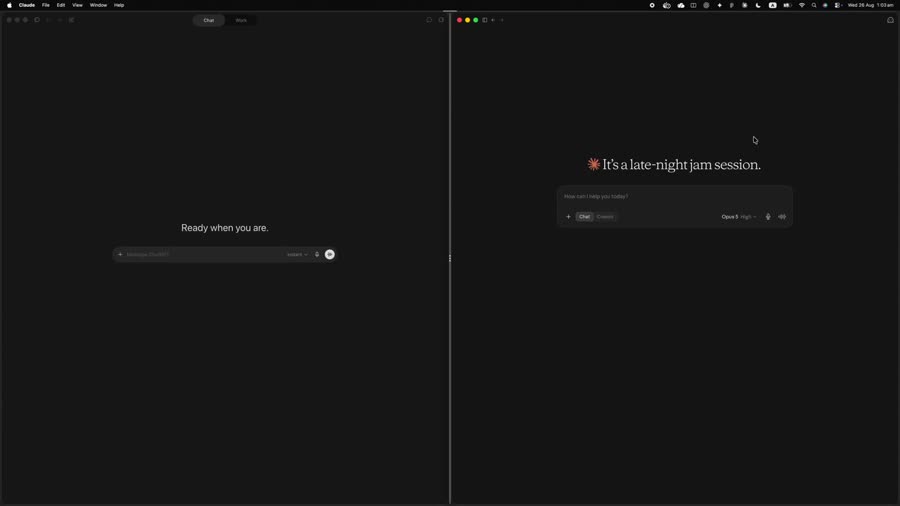Click the plus attach icon in left message box
The width and height of the screenshot is (900, 506).
pyautogui.click(x=120, y=254)
